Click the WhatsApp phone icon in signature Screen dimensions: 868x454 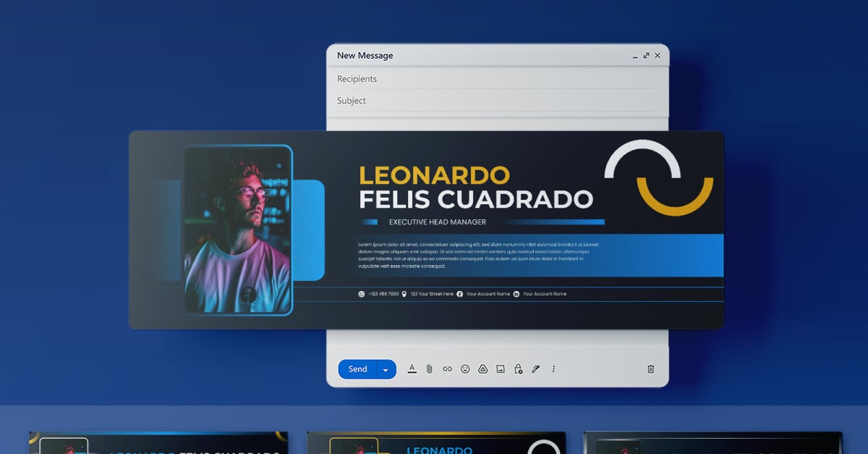[x=362, y=294]
